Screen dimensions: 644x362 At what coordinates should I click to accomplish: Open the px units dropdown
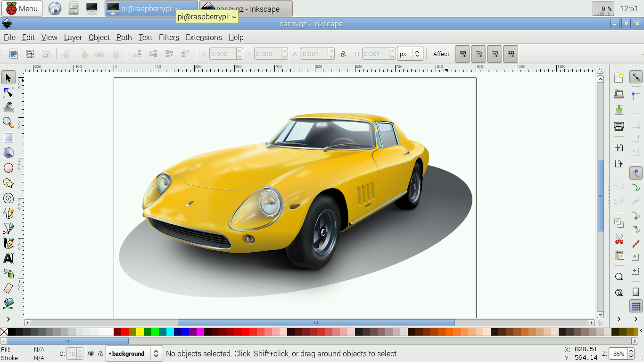pyautogui.click(x=410, y=54)
